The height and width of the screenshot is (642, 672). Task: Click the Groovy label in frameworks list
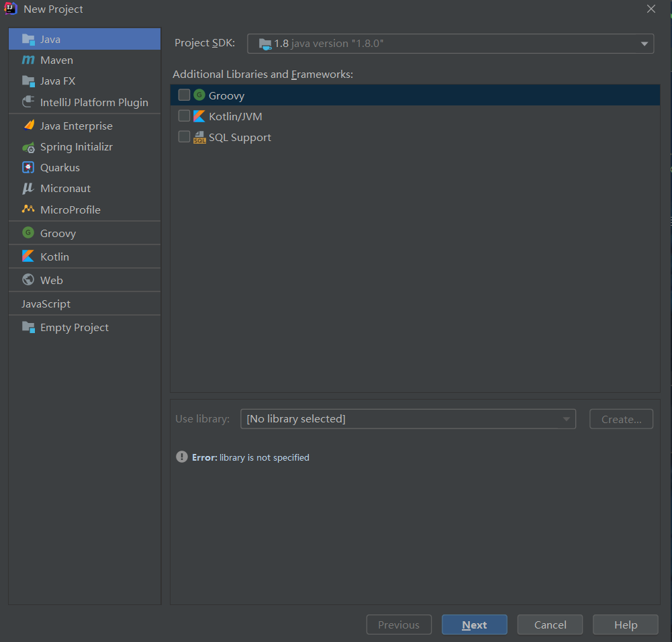tap(226, 95)
